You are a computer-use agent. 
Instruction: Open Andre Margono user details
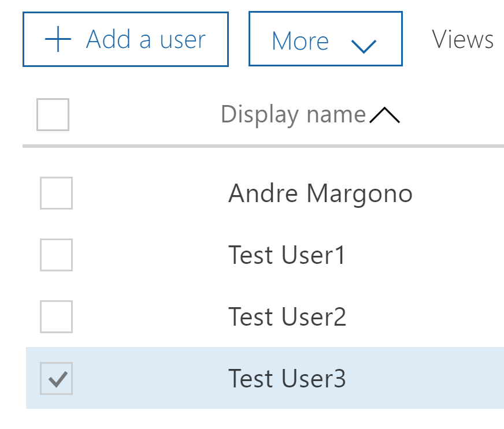click(x=320, y=193)
